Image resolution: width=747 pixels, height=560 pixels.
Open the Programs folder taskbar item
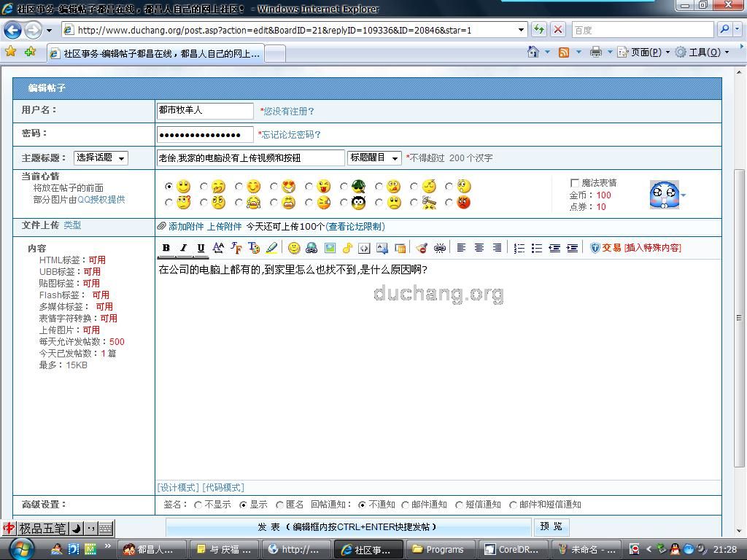[440, 549]
